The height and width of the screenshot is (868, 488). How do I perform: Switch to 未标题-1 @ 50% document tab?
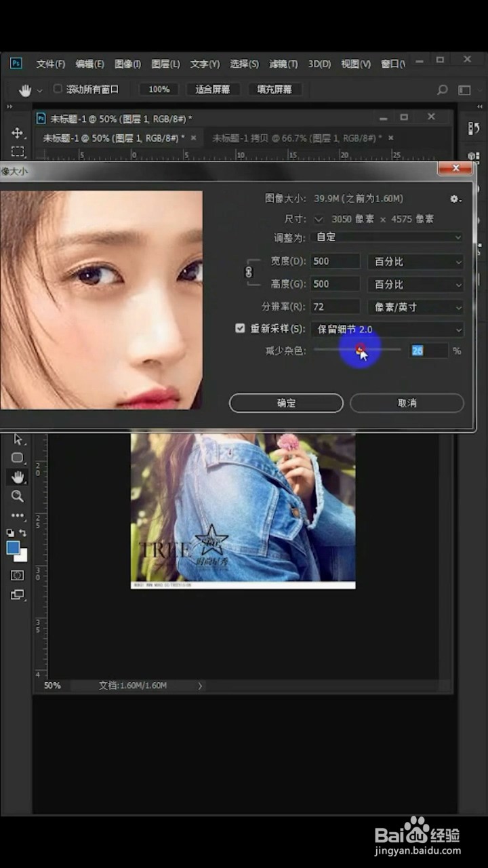tap(114, 138)
